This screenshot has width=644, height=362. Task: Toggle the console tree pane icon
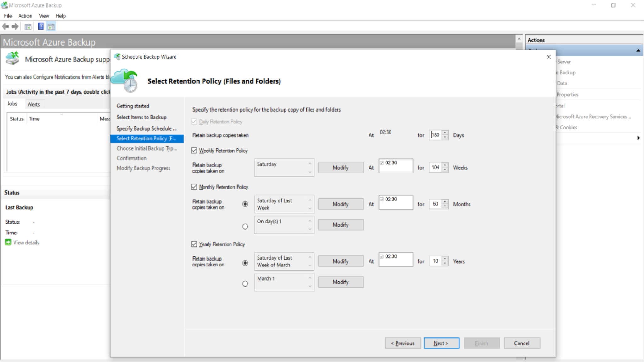pos(28,26)
